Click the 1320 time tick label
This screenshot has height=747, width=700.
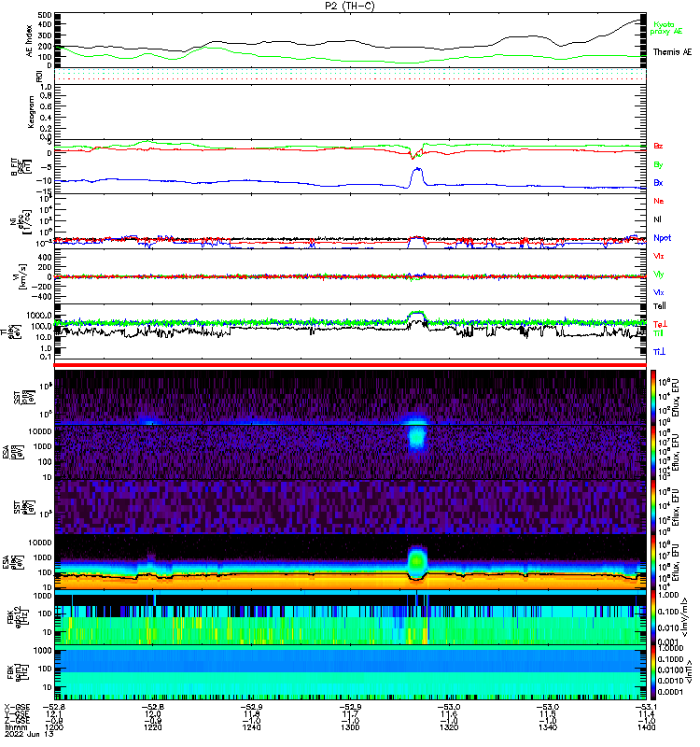click(449, 727)
